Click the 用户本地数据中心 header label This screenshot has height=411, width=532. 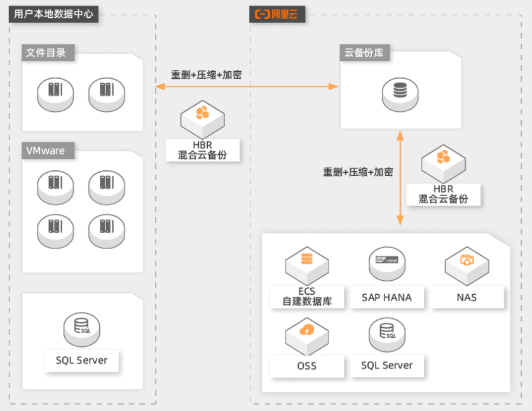pos(53,14)
